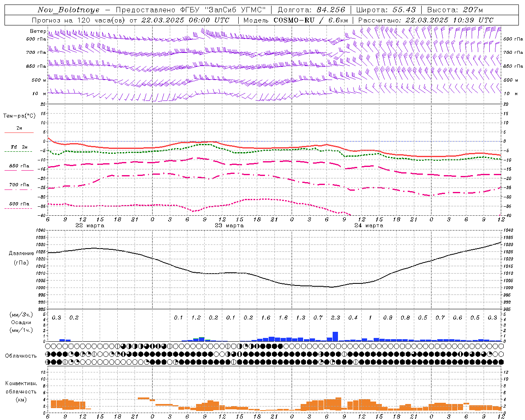
Task: Click the '(мм/1ч.)' hourly precipitation unit label
Action: pos(22,330)
